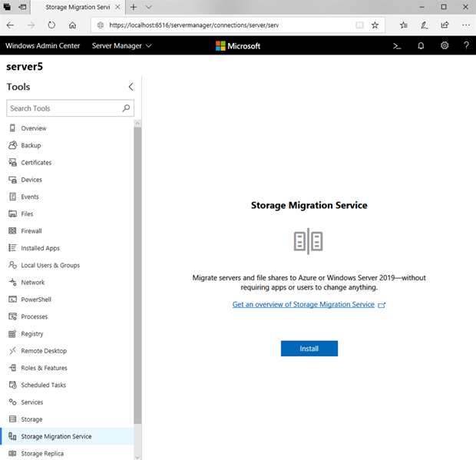Image resolution: width=476 pixels, height=460 pixels.
Task: Open the Installed Apps tool
Action: tap(67, 248)
